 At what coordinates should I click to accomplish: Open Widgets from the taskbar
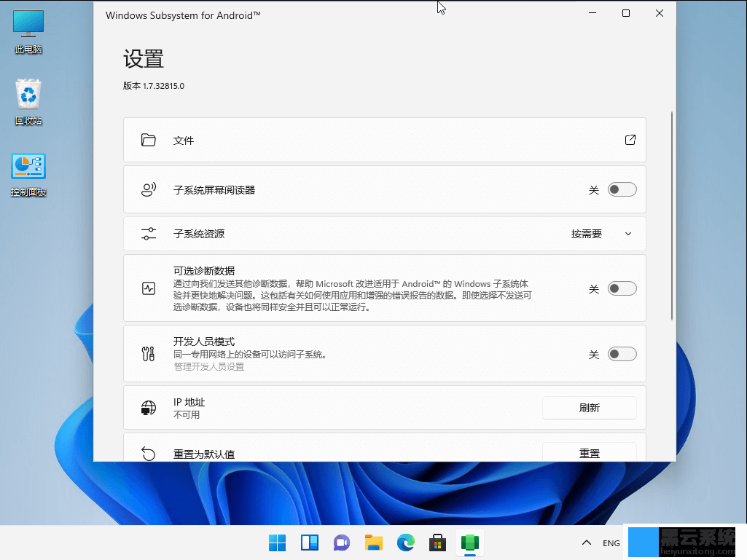pyautogui.click(x=309, y=543)
